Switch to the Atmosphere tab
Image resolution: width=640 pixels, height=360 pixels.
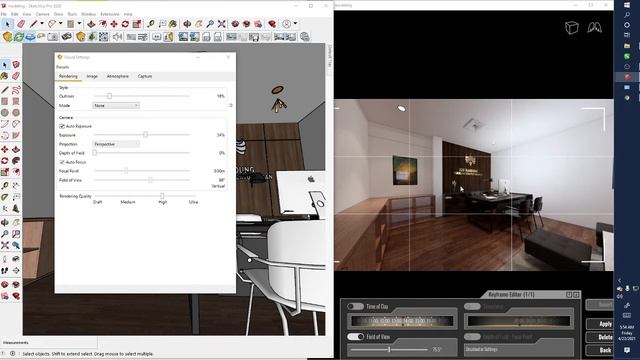[x=118, y=76]
